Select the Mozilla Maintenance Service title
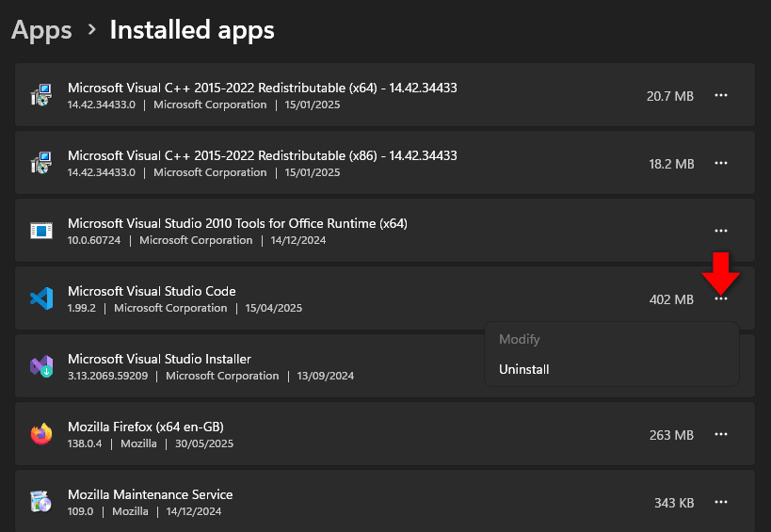 click(x=150, y=494)
